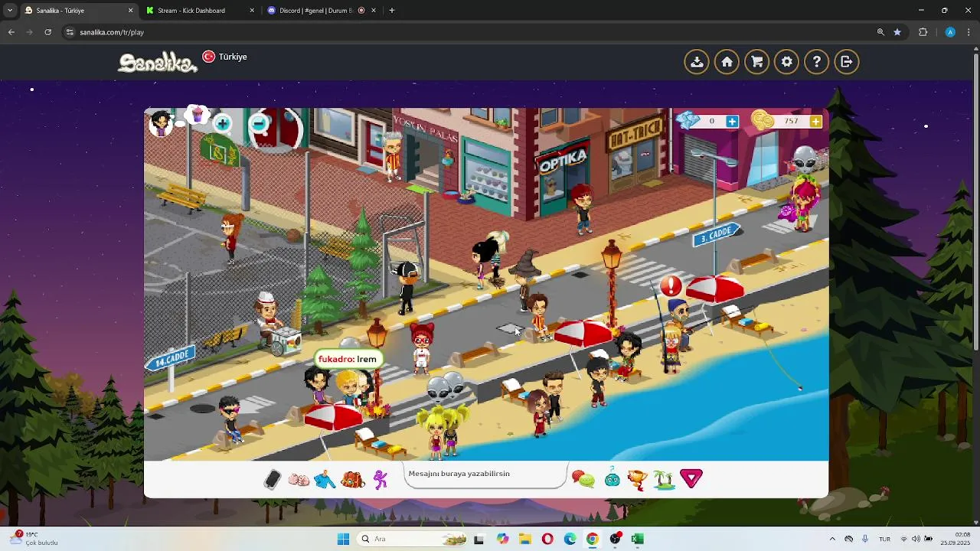
Task: Reload the sanalika.com page
Action: [47, 32]
